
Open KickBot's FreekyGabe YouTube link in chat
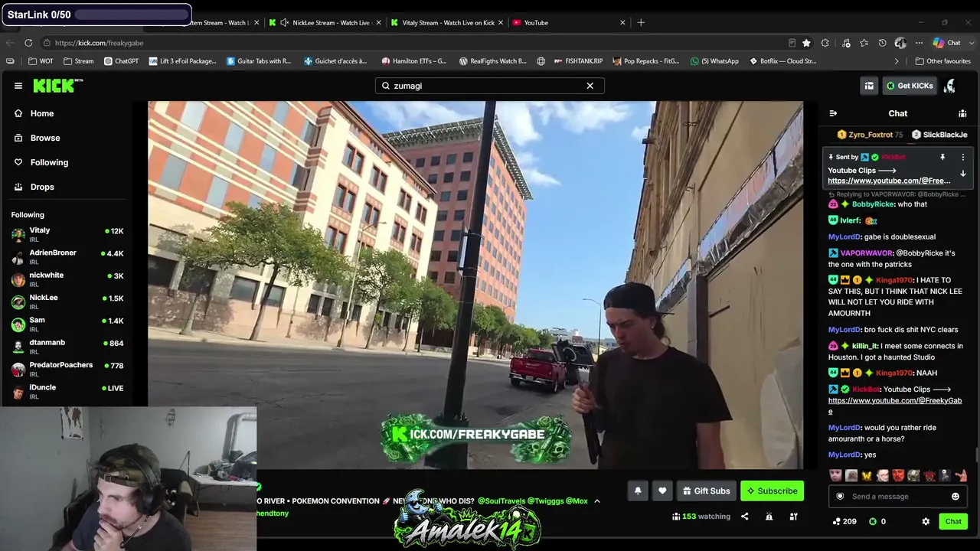coord(894,406)
